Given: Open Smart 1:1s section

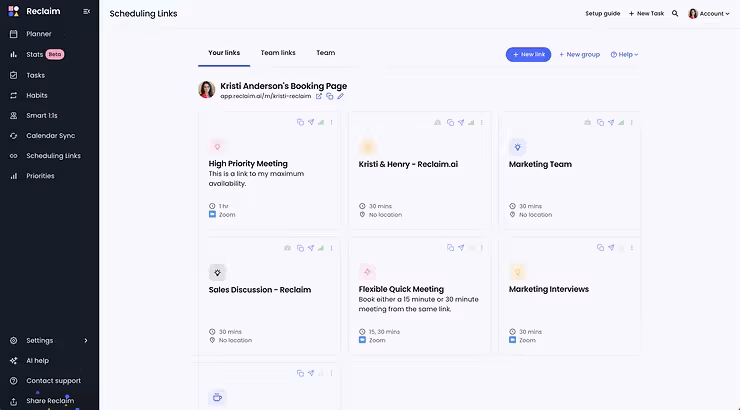Looking at the screenshot, I should click(x=42, y=116).
